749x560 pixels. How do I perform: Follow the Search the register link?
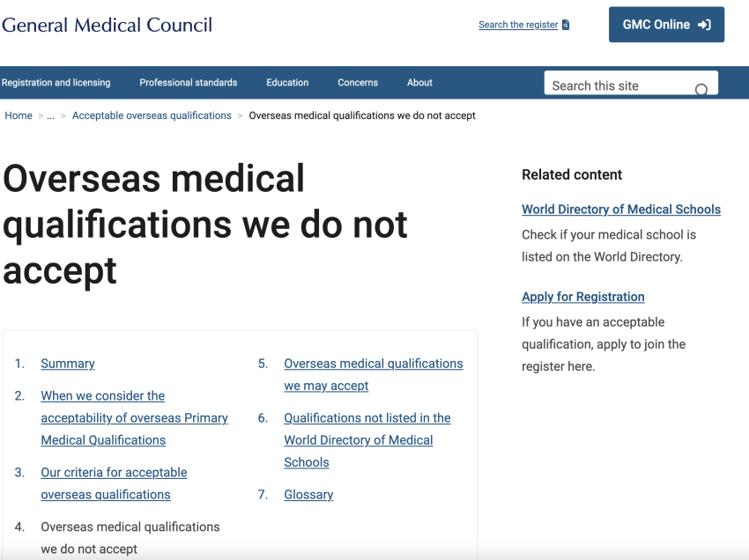(x=518, y=25)
